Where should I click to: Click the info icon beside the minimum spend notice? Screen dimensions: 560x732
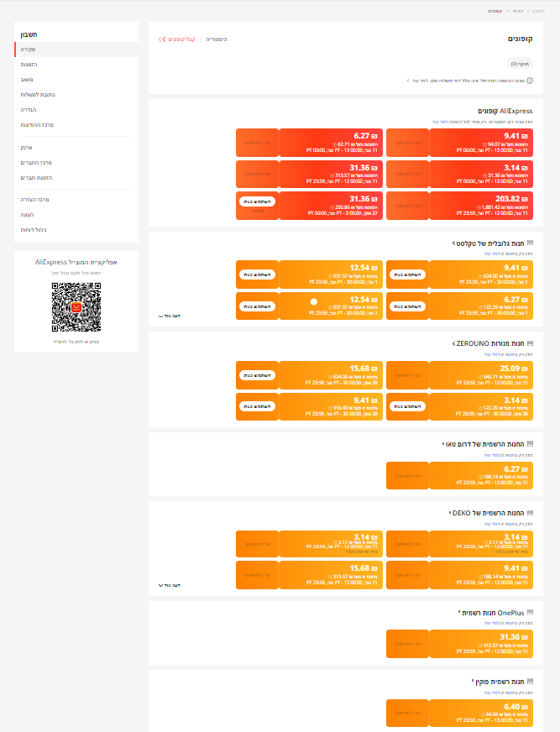click(x=530, y=81)
